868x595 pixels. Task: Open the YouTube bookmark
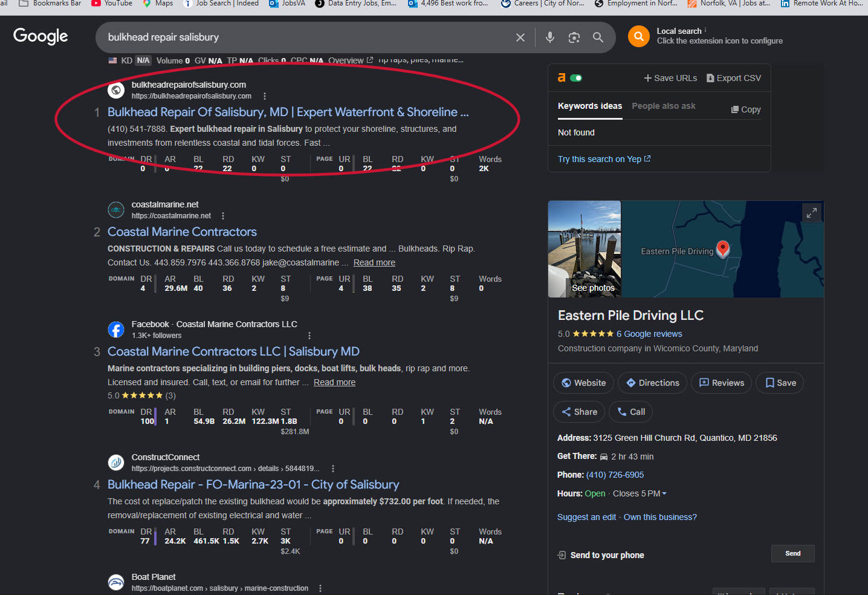[x=112, y=3]
